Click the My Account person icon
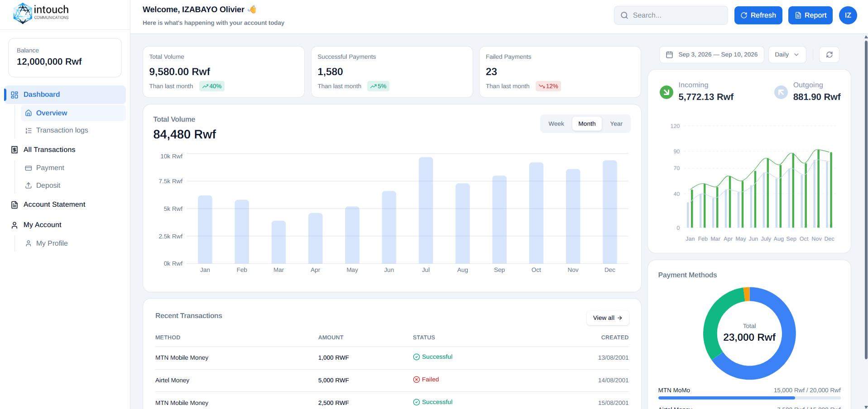The width and height of the screenshot is (868, 409). coord(14,225)
